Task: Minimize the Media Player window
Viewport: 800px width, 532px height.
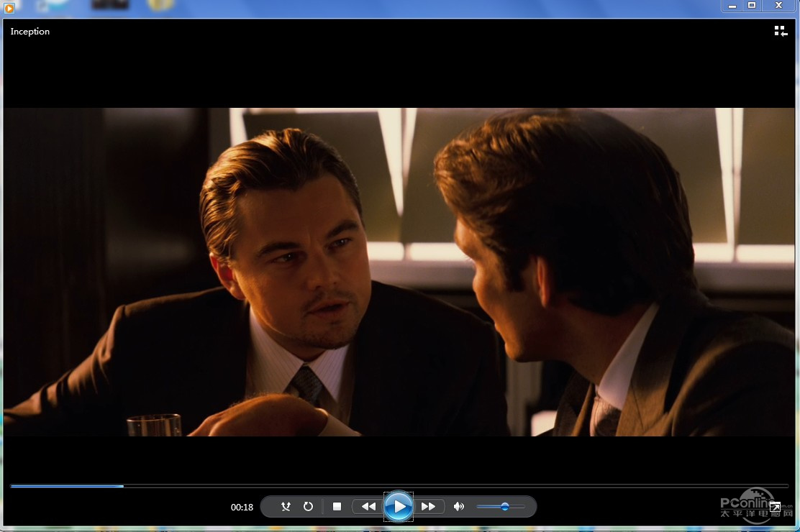Action: tap(732, 6)
